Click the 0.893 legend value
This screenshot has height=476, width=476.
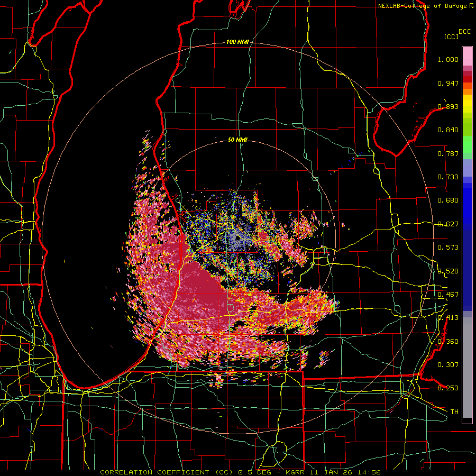pos(448,106)
